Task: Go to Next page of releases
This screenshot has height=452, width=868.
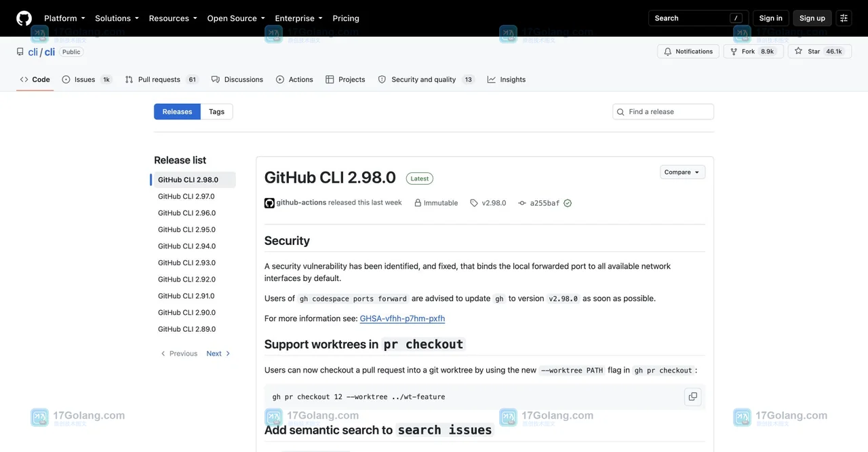Action: [x=218, y=354]
